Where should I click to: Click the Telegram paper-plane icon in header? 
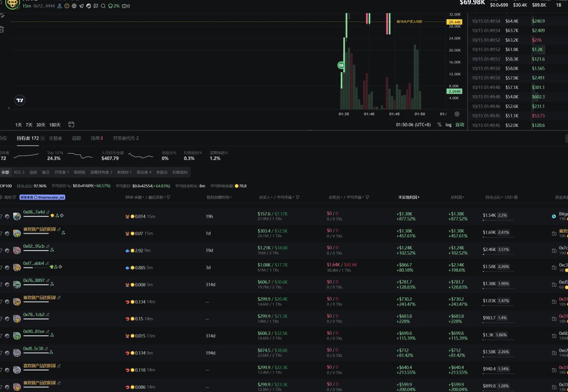81,6
